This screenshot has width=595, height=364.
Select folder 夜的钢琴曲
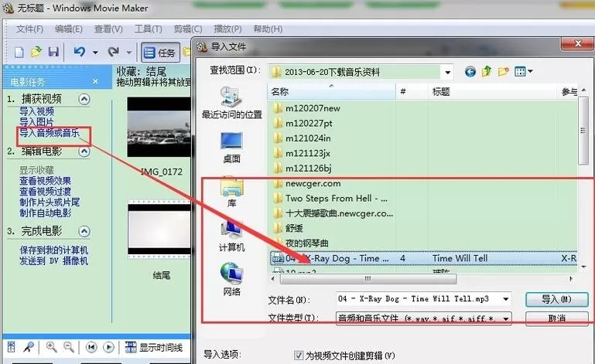(300, 243)
